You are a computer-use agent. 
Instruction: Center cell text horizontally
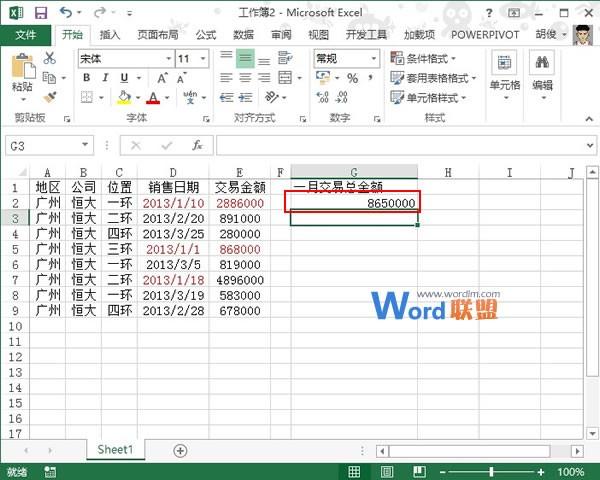tap(245, 78)
